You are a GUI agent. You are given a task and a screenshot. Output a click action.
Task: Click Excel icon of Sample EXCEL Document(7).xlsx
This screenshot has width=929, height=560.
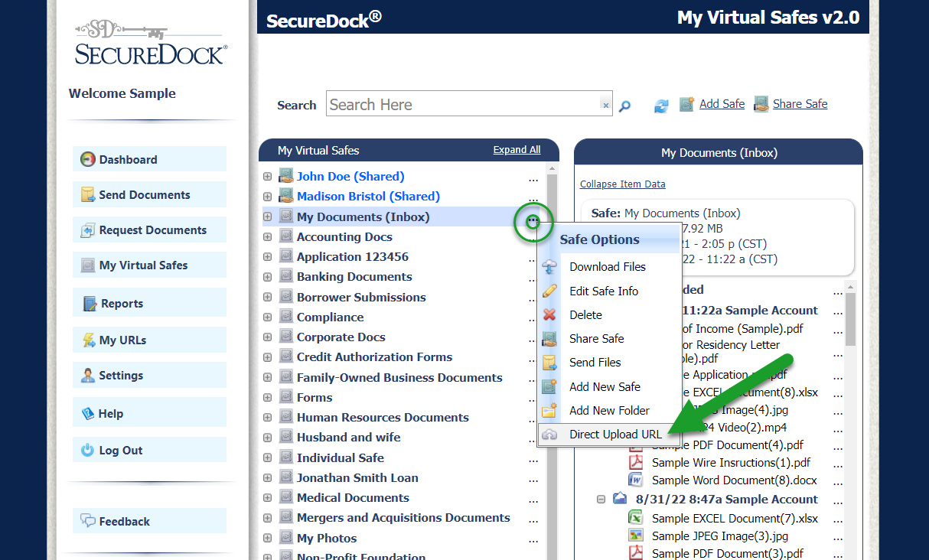(x=635, y=518)
